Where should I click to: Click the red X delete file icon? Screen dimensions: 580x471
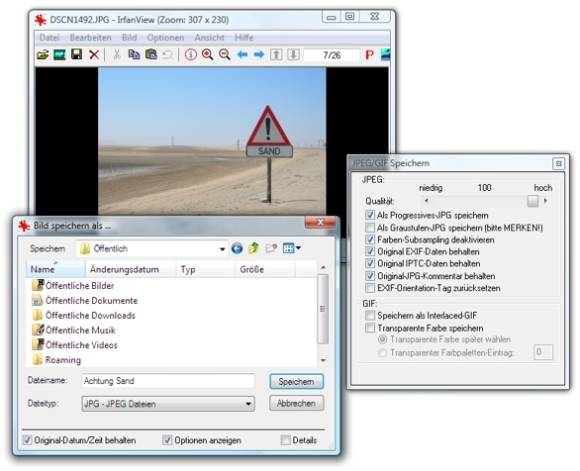click(x=94, y=55)
